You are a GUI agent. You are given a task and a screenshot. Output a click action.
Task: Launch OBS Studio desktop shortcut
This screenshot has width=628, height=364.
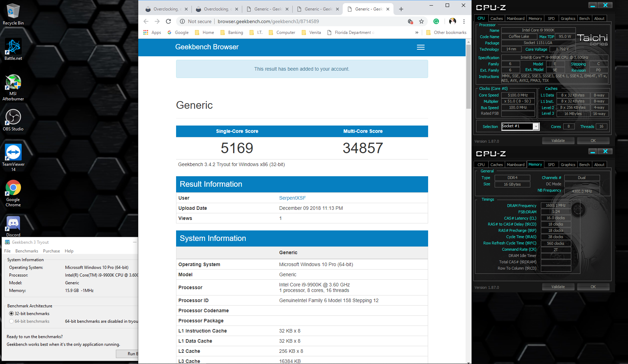[13, 120]
